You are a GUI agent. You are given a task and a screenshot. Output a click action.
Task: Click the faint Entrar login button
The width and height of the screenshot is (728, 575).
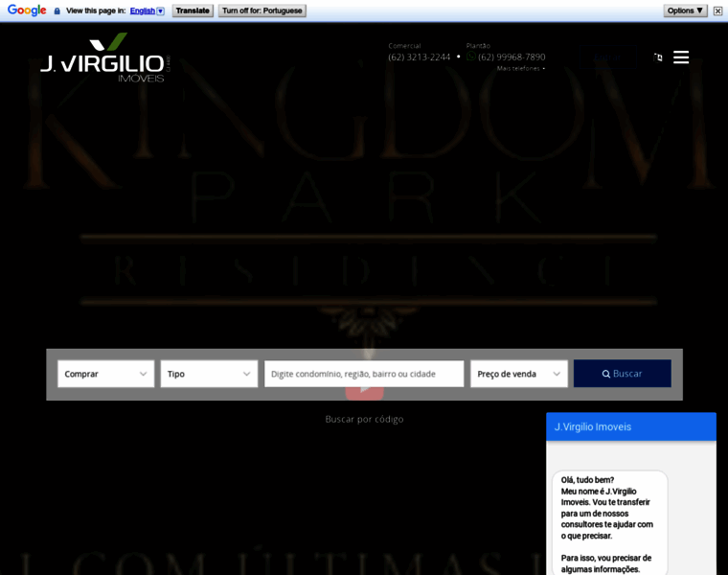[x=607, y=57]
